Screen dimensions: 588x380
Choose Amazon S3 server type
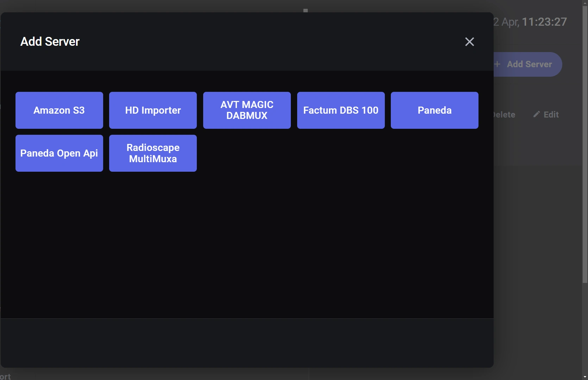[x=59, y=110]
